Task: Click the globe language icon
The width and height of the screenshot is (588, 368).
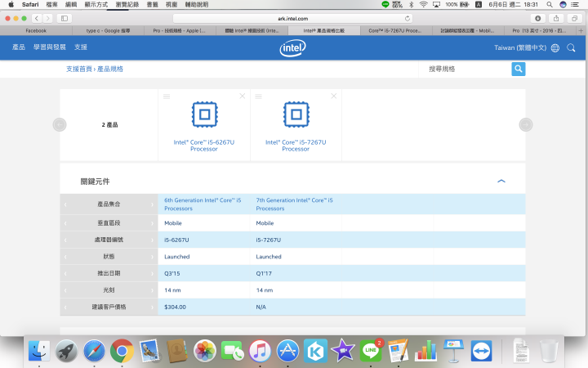Action: point(555,47)
